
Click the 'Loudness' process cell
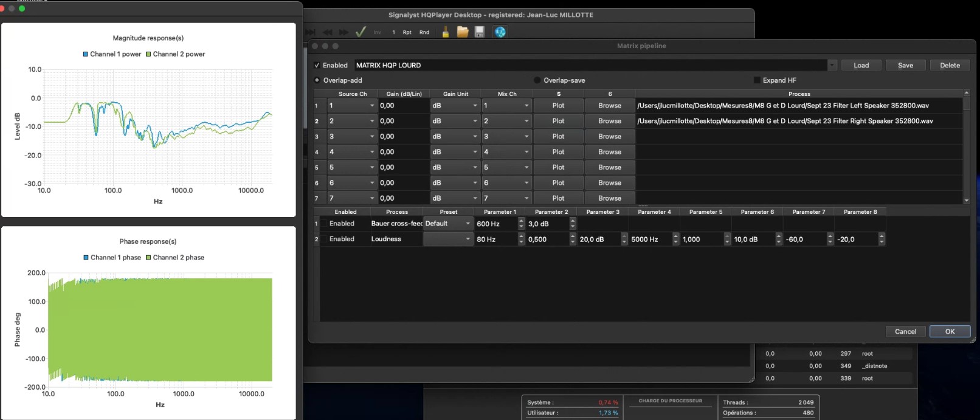click(396, 239)
